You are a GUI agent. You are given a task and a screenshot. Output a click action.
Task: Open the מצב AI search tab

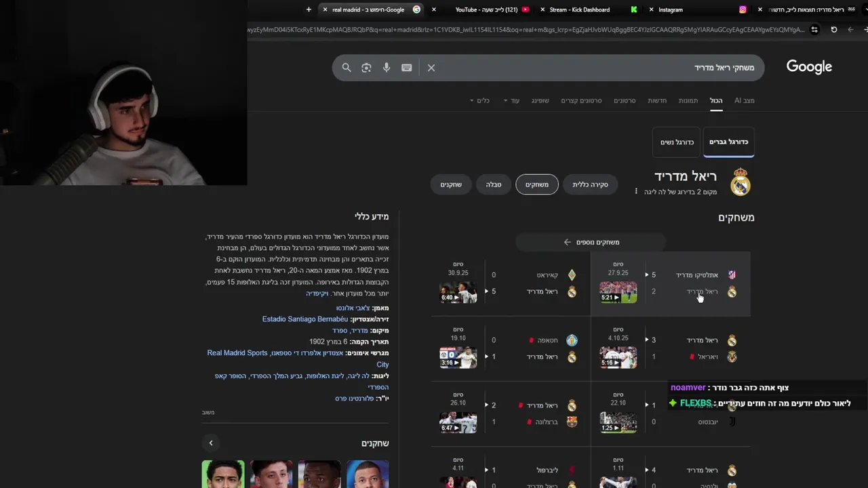(744, 100)
